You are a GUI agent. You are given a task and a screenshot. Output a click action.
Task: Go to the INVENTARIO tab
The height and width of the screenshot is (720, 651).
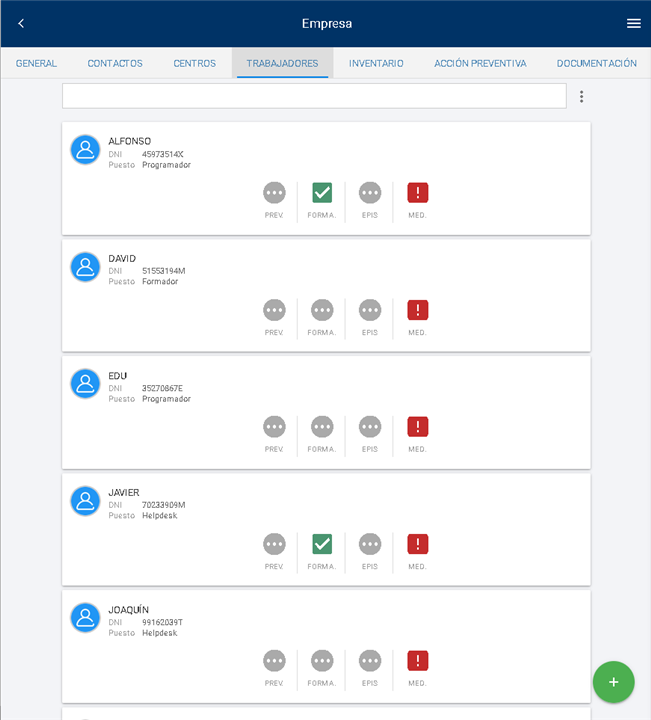point(376,63)
